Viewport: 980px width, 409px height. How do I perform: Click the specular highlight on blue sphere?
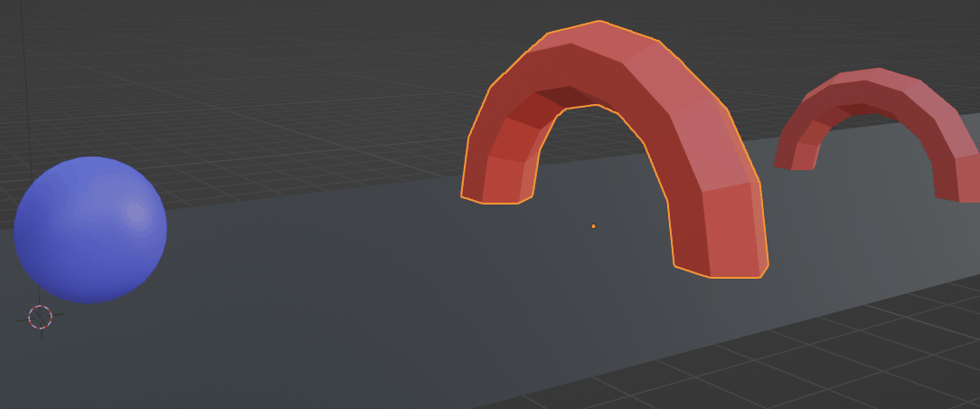click(x=136, y=213)
